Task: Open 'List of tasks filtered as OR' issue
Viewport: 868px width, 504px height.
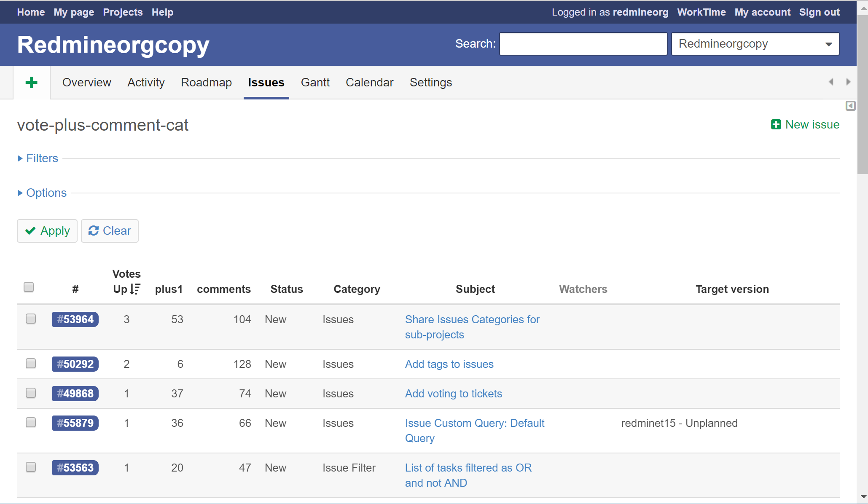Action: pyautogui.click(x=468, y=475)
